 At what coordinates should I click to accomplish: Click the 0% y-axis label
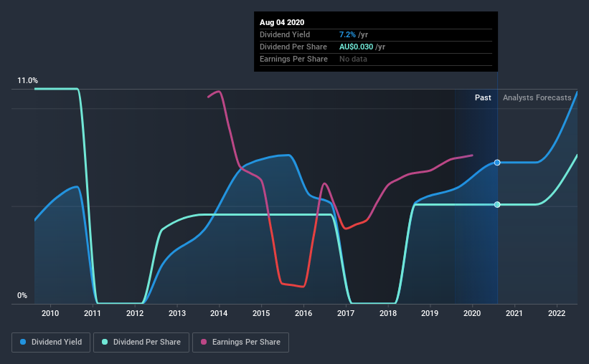[x=22, y=296]
